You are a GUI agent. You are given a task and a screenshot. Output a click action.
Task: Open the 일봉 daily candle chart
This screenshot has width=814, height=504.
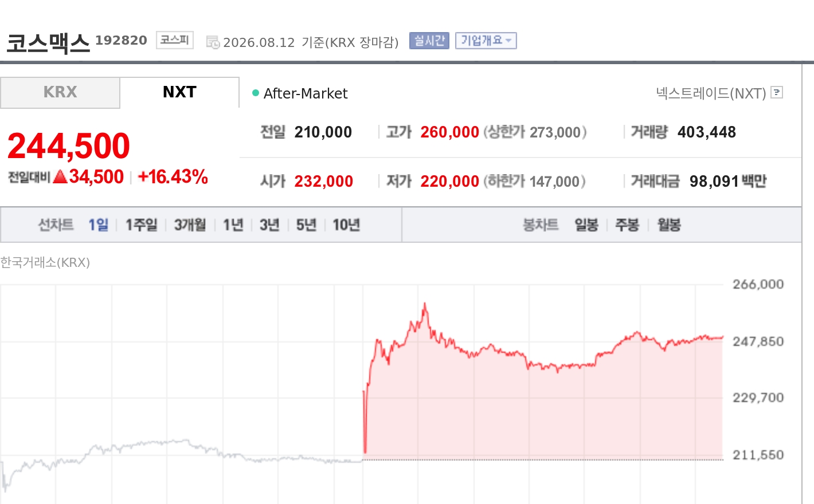[586, 225]
